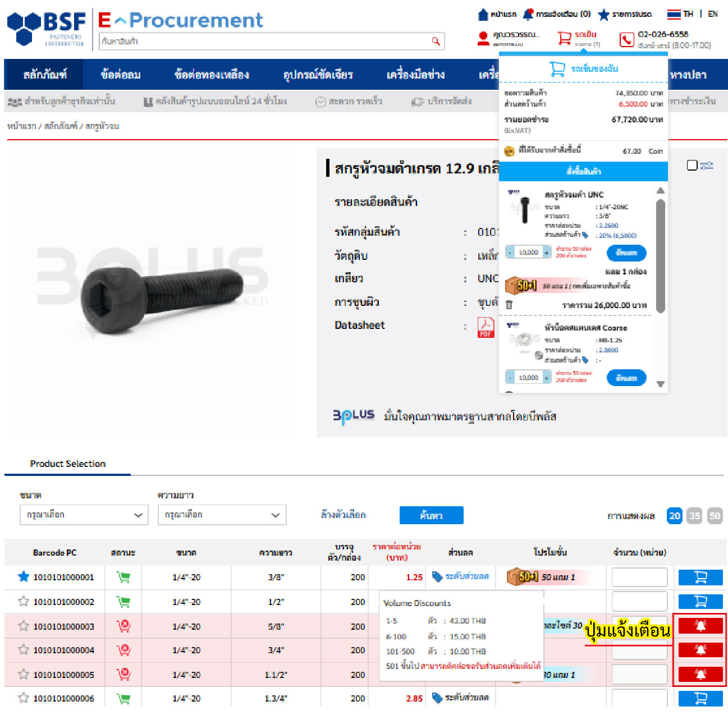Favorite item 1010101000006 with its star
This screenshot has height=724, width=728.
coord(24,698)
